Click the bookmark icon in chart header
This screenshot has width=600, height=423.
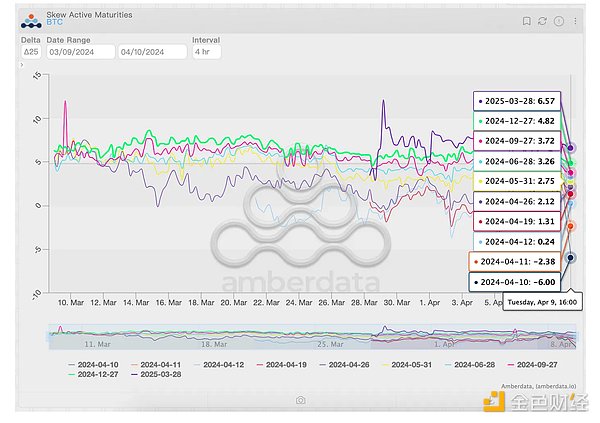[x=527, y=21]
